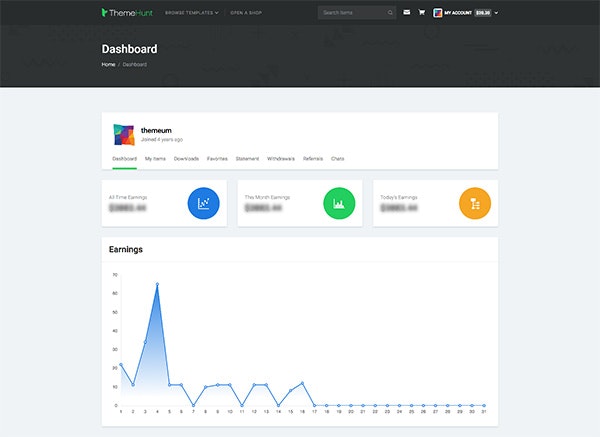600x437 pixels.
Task: Click the Dashboard page title
Action: click(x=129, y=49)
